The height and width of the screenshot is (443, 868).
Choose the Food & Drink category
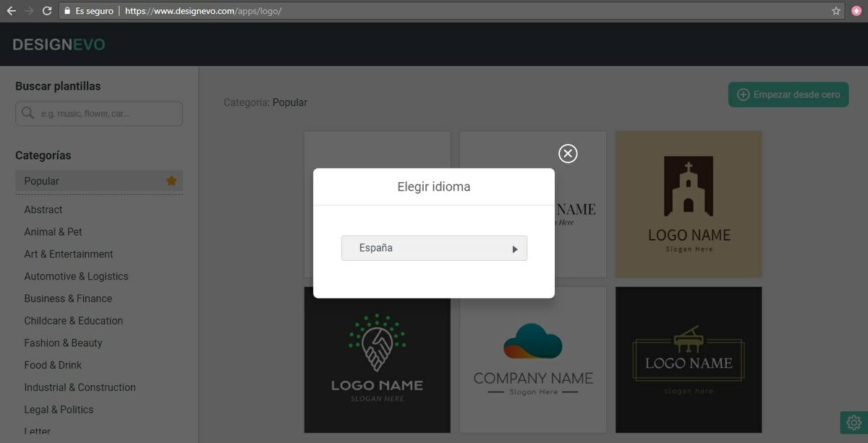tap(53, 365)
